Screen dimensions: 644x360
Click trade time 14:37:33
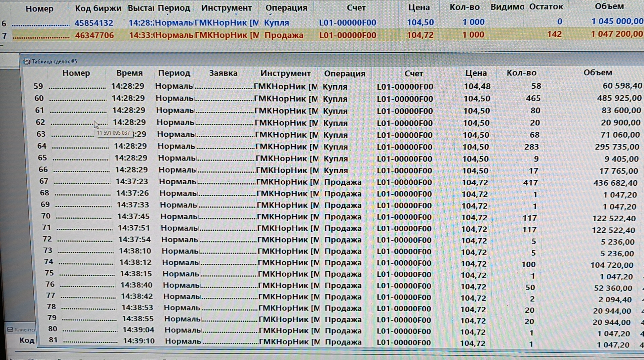point(133,205)
